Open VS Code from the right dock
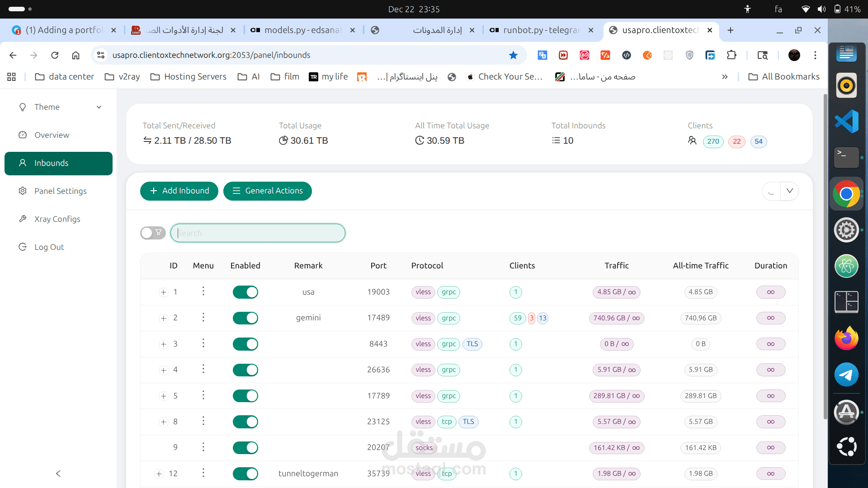 coord(846,121)
